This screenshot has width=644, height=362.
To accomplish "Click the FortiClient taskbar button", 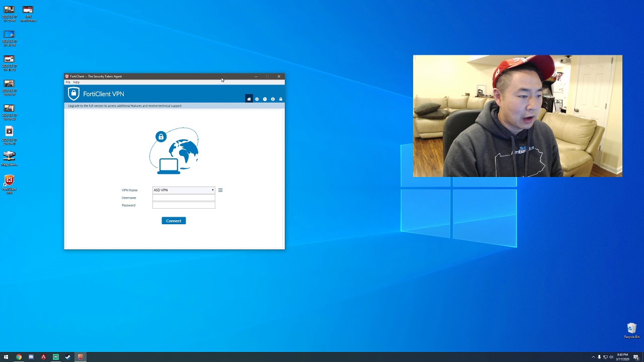I will click(80, 357).
